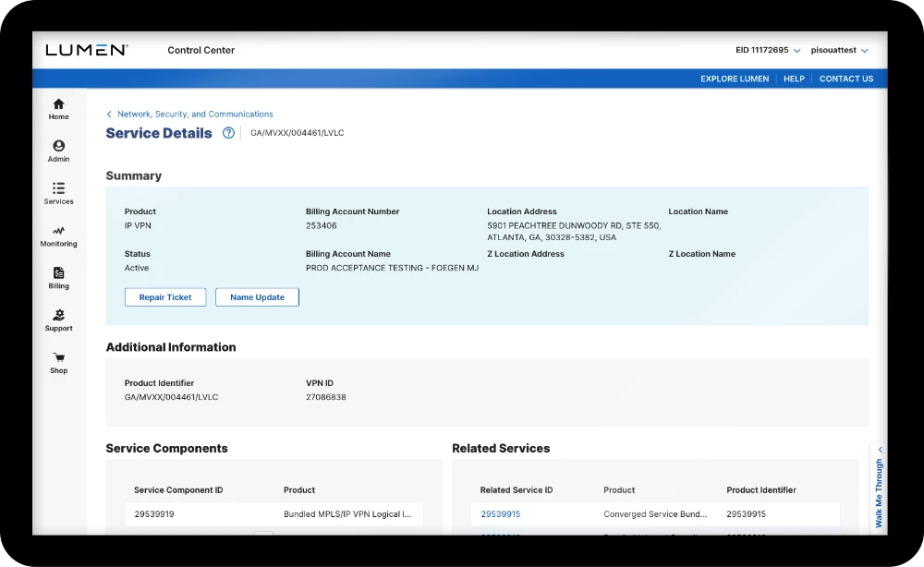Click Control Center header title

tap(201, 50)
